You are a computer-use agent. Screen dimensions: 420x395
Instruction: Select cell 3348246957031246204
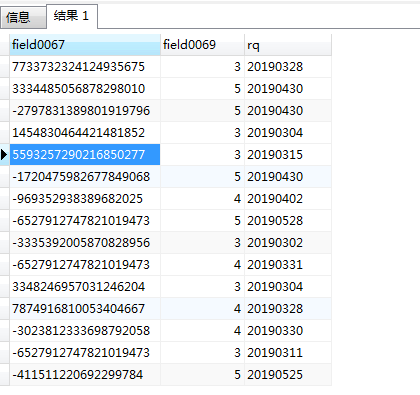[85, 287]
